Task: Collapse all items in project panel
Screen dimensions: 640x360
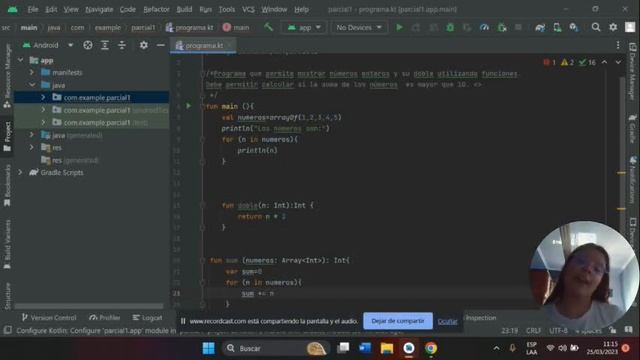Action: coord(122,45)
